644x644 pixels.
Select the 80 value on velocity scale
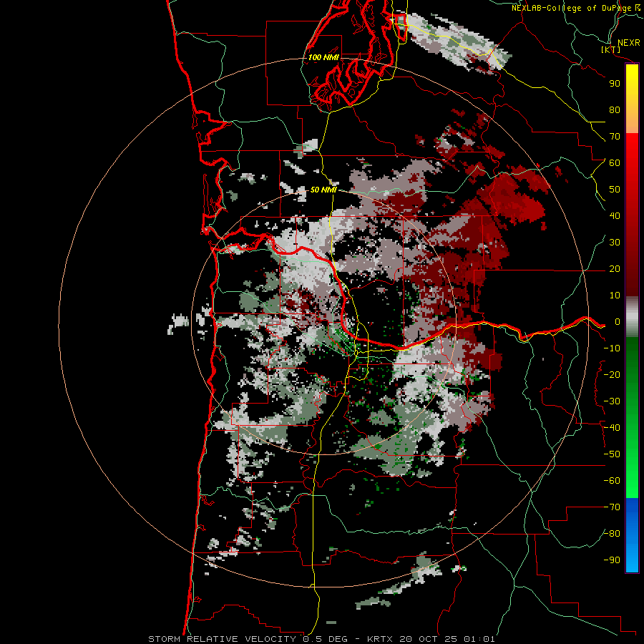615,110
